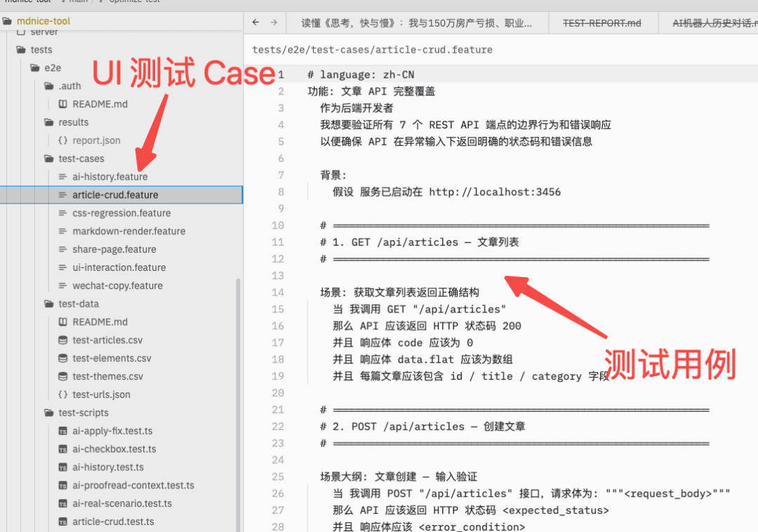Viewport: 758px width, 532px height.
Task: Open ai-checkbox.test.ts
Action: (x=114, y=449)
